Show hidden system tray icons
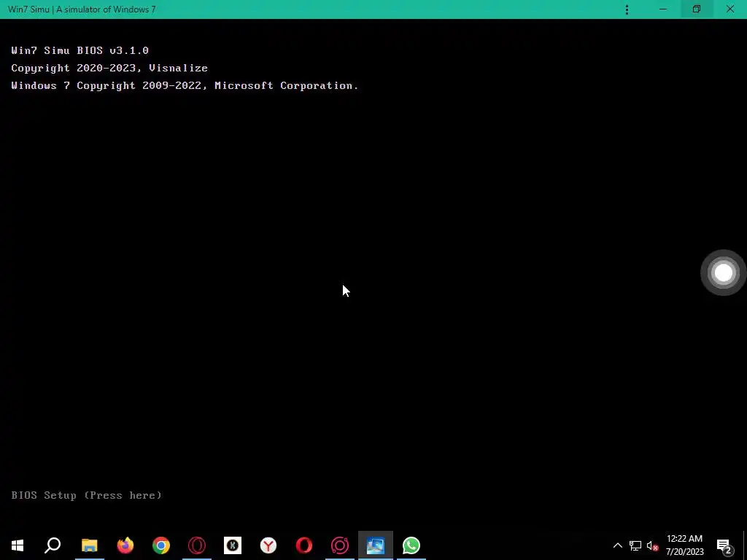This screenshot has height=560, width=747. pyautogui.click(x=617, y=545)
